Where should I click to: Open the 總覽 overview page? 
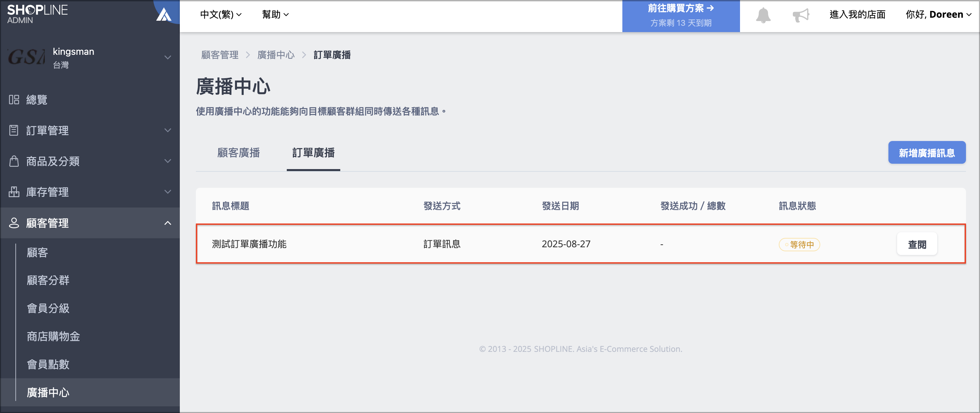click(x=37, y=100)
